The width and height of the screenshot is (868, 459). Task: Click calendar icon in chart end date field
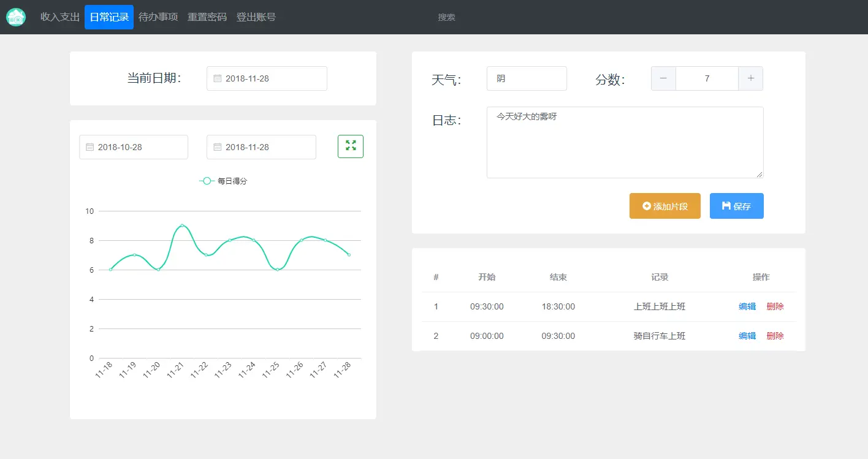pos(217,147)
